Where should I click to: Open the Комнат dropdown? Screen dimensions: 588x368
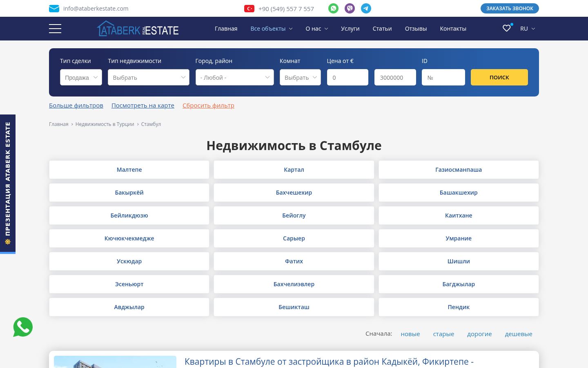click(x=300, y=77)
